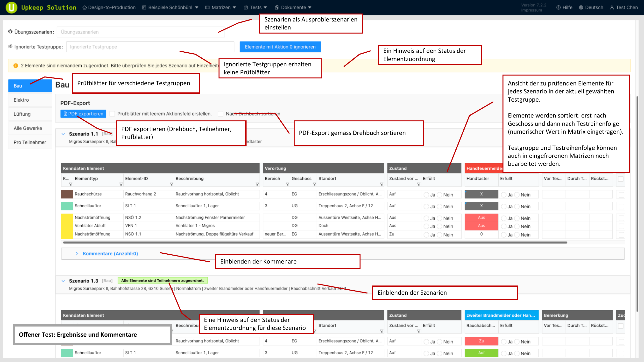Click filter icon in Geschoss column

pyautogui.click(x=314, y=184)
